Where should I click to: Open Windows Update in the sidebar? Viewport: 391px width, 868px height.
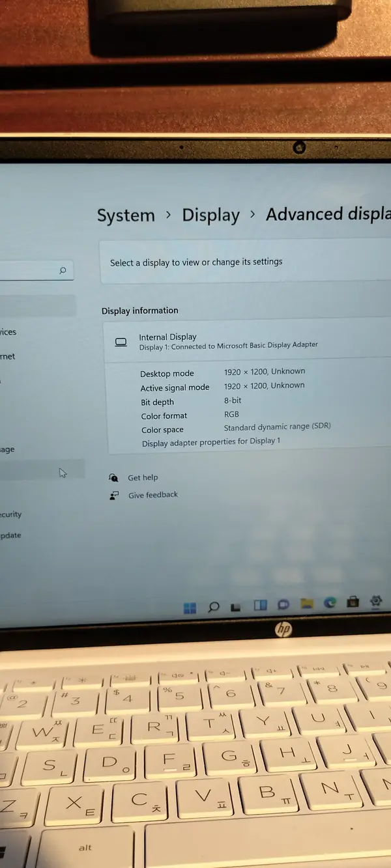[x=11, y=535]
